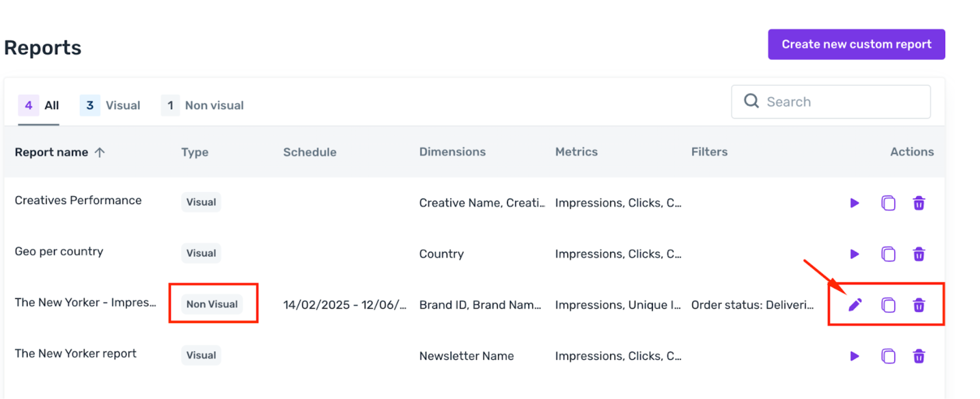
Task: Click the Schedule column header
Action: tap(309, 152)
